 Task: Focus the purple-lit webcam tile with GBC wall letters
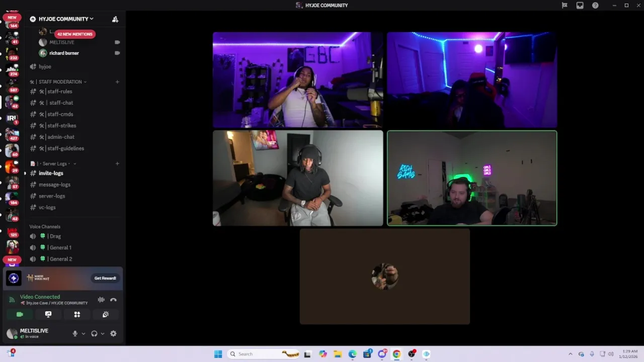pos(298,80)
